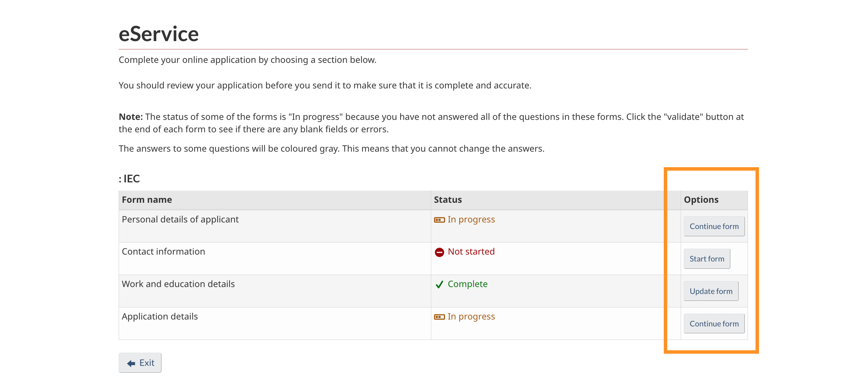
Task: Exit the eService application page
Action: [140, 363]
